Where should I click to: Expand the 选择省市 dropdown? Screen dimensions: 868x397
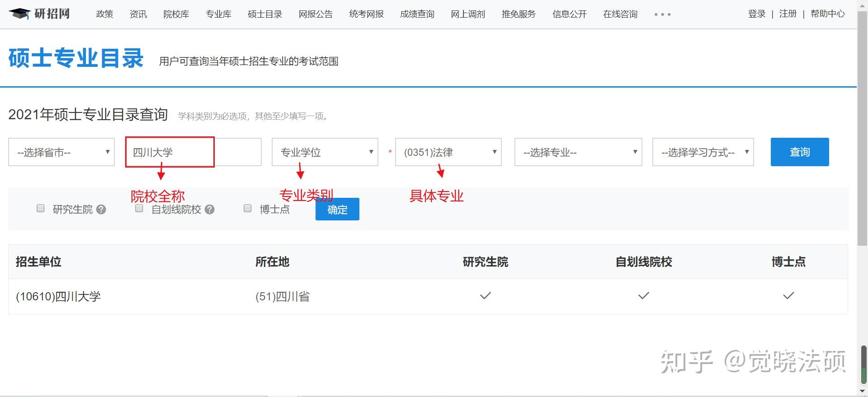click(61, 152)
